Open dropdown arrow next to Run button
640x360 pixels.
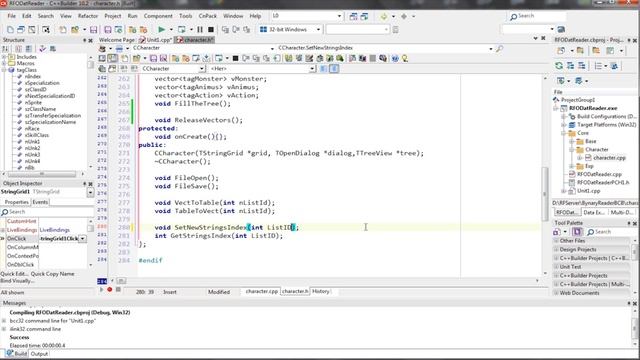171,29
